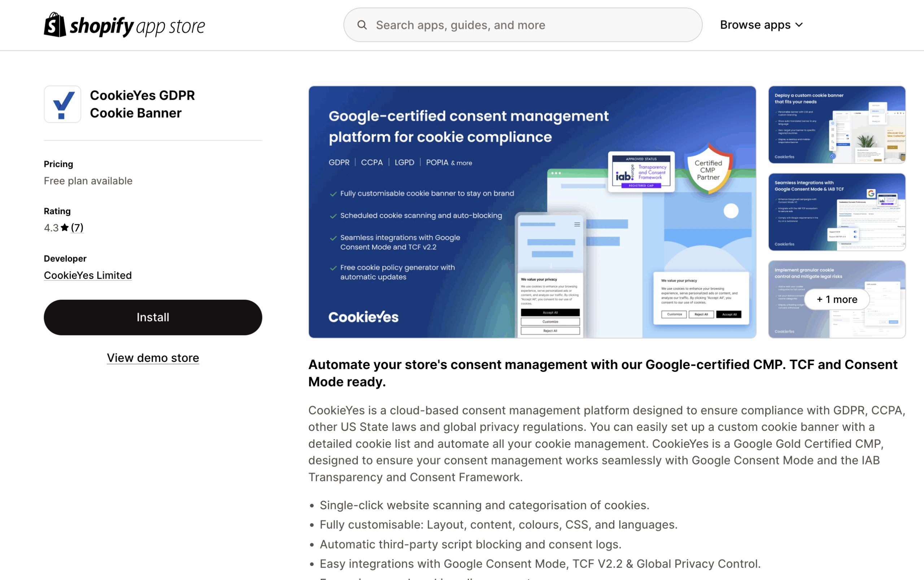The height and width of the screenshot is (580, 924).
Task: Open the CookieYes Limited developer link
Action: tap(88, 275)
